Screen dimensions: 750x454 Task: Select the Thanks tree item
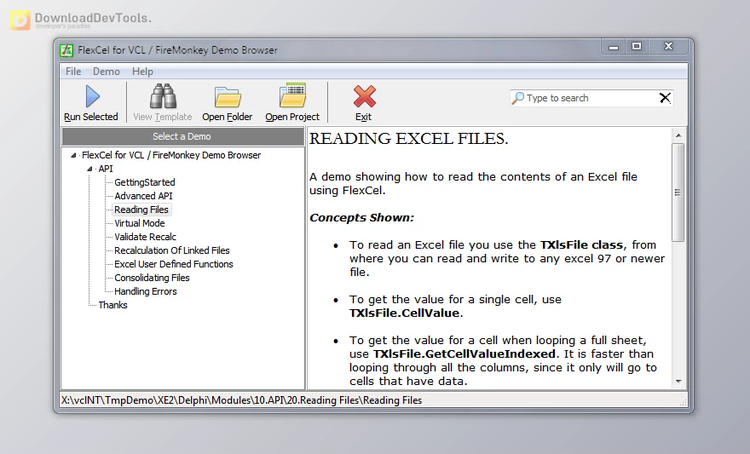click(x=113, y=305)
